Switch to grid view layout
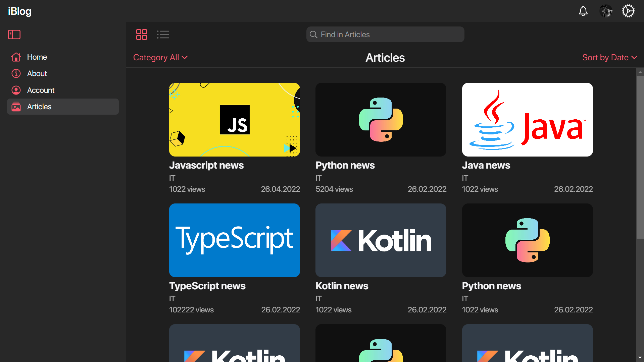This screenshot has height=362, width=644. coord(141,35)
